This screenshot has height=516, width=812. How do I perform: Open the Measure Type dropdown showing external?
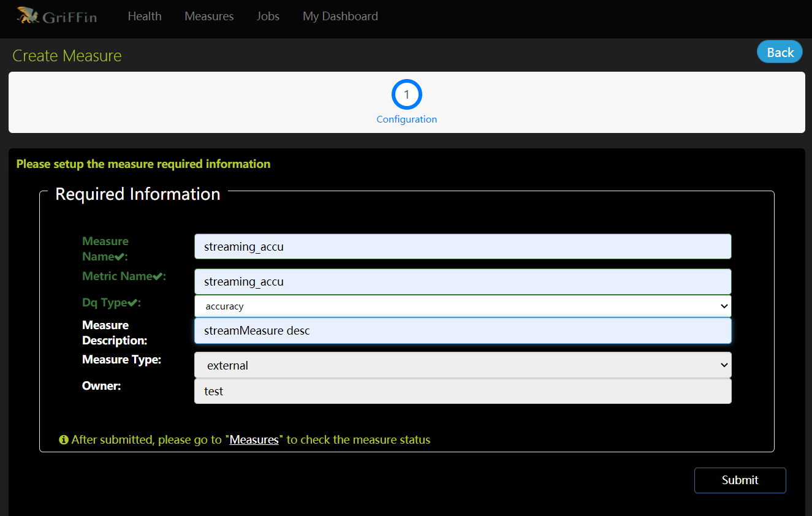(462, 365)
